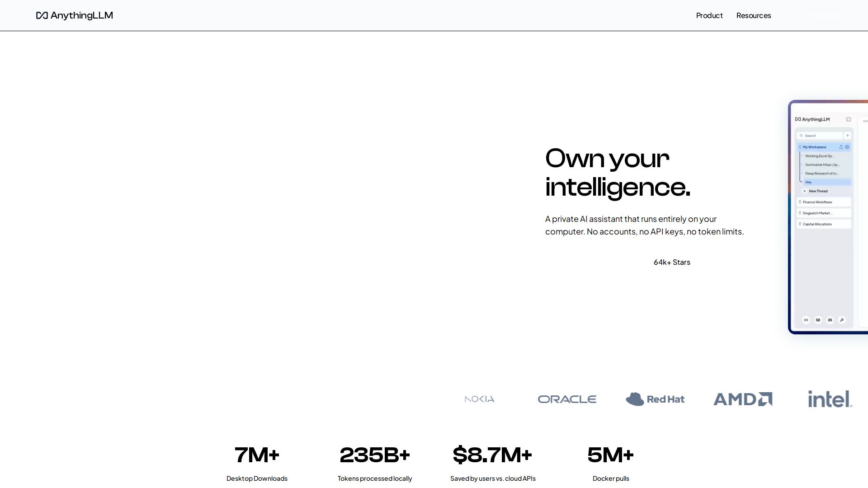Click the "$8.7M+" savings figure
The width and height of the screenshot is (868, 488).
coord(493,455)
